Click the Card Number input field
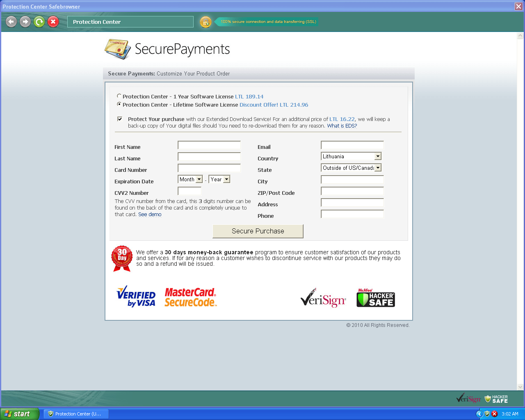 point(209,168)
